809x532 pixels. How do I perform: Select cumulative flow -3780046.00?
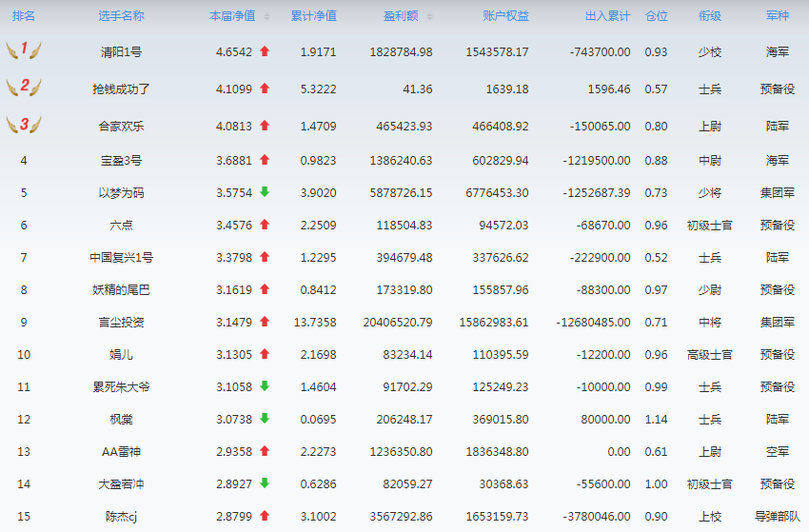click(x=597, y=517)
